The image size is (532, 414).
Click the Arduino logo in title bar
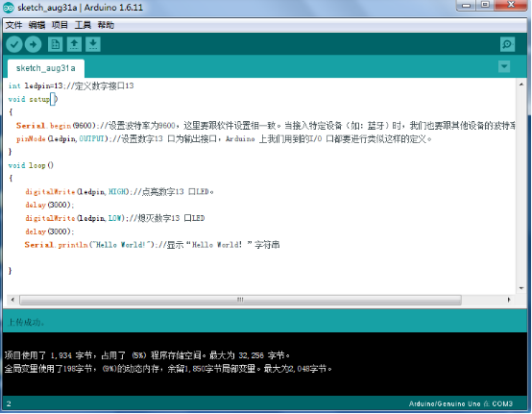[9, 8]
